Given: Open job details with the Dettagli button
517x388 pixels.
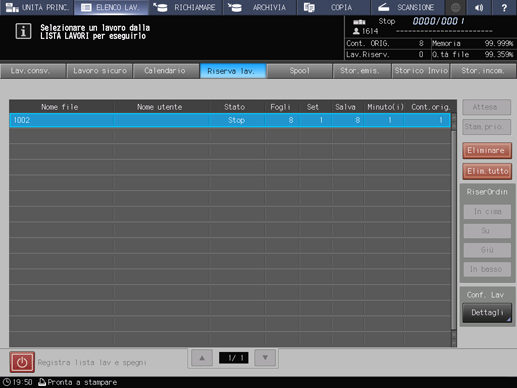Looking at the screenshot, I should (x=487, y=313).
